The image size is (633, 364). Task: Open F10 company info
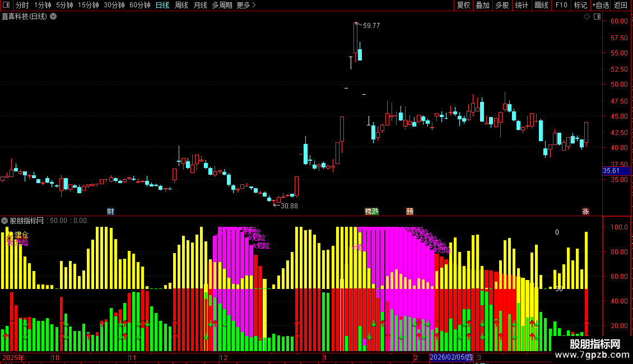561,5
